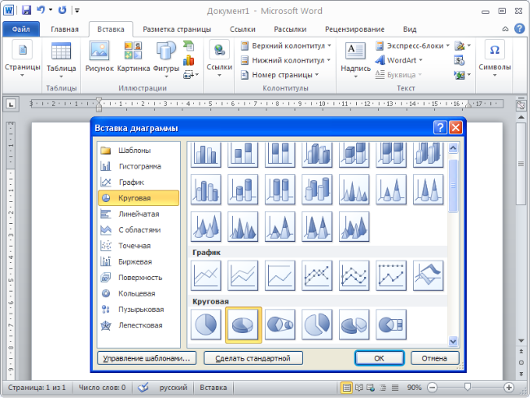Choose the flat pie chart type
This screenshot has height=399, width=532.
206,325
